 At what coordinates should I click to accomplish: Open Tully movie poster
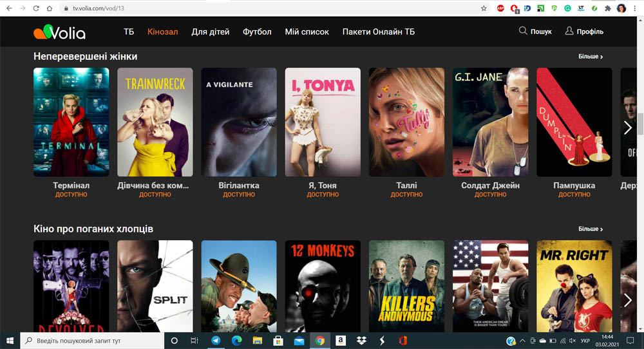coord(406,122)
